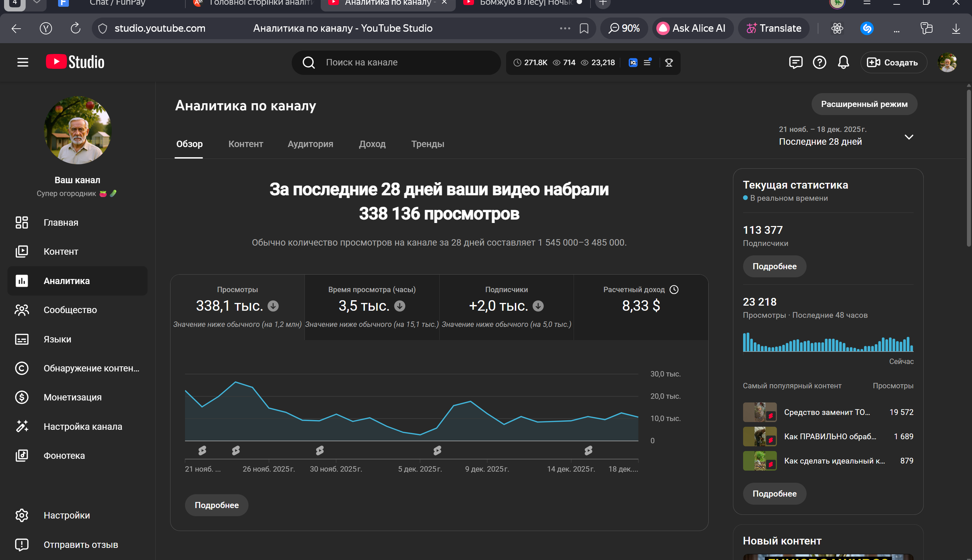Switch to the Аудитория tab
The height and width of the screenshot is (560, 972).
coord(310,144)
